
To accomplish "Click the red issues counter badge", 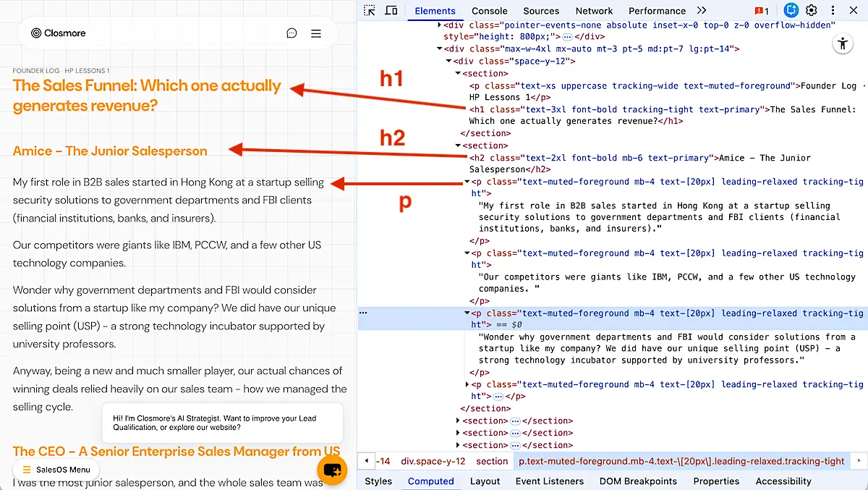I will click(762, 11).
